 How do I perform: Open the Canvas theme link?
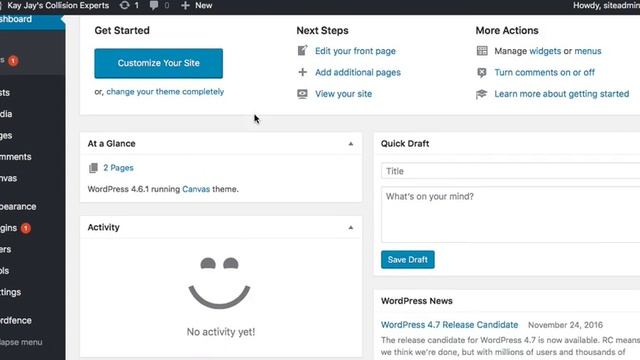click(196, 189)
